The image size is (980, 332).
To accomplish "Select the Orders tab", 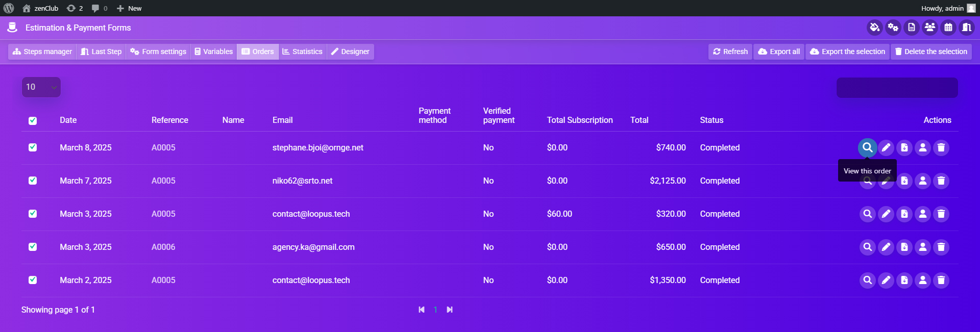I will pos(258,52).
